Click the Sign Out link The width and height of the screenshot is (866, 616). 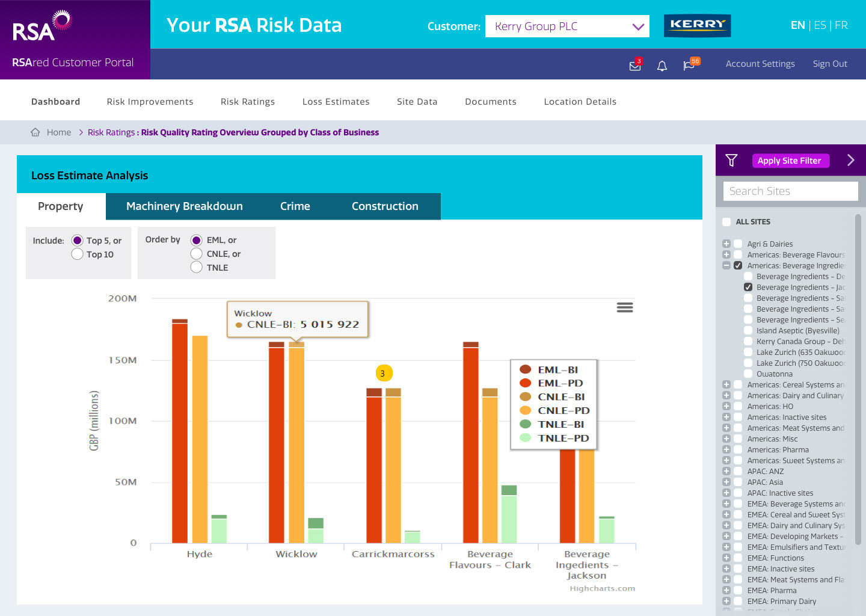[830, 64]
